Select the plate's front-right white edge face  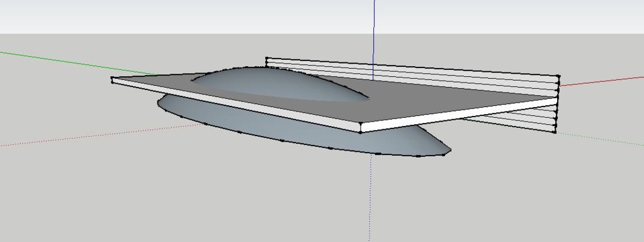pyautogui.click(x=459, y=115)
